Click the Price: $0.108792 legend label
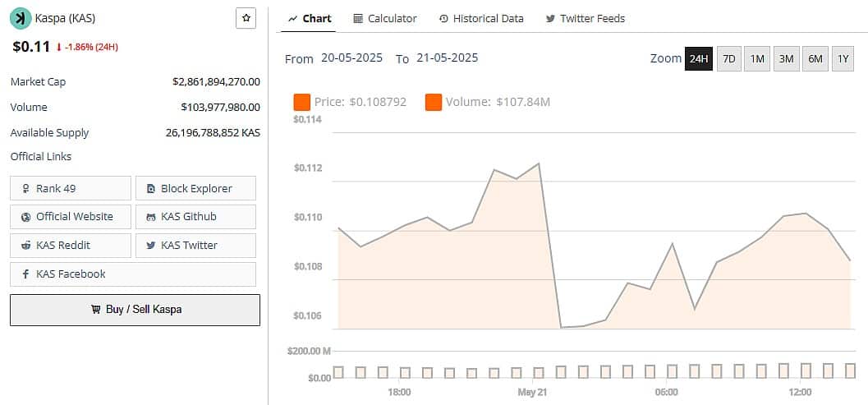The height and width of the screenshot is (405, 868). (360, 102)
